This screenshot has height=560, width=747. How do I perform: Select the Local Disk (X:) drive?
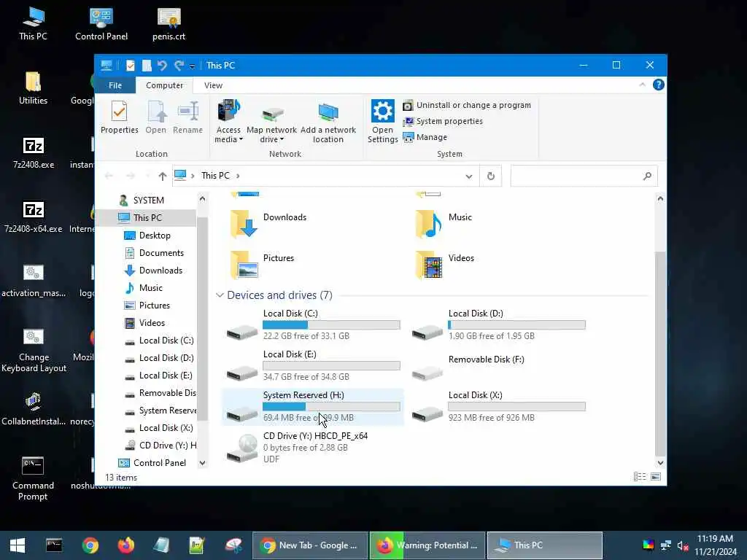coord(498,406)
